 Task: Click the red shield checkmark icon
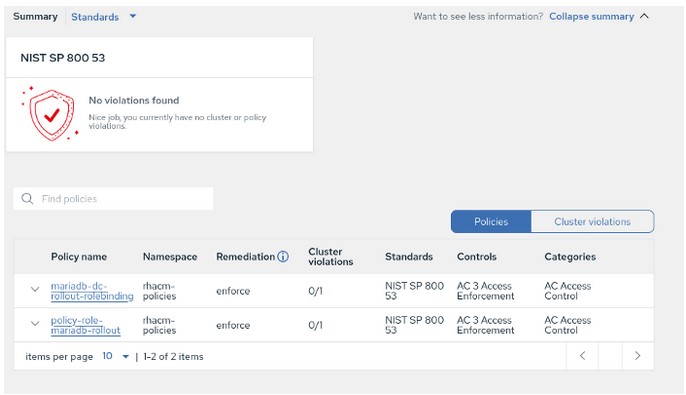coord(50,114)
